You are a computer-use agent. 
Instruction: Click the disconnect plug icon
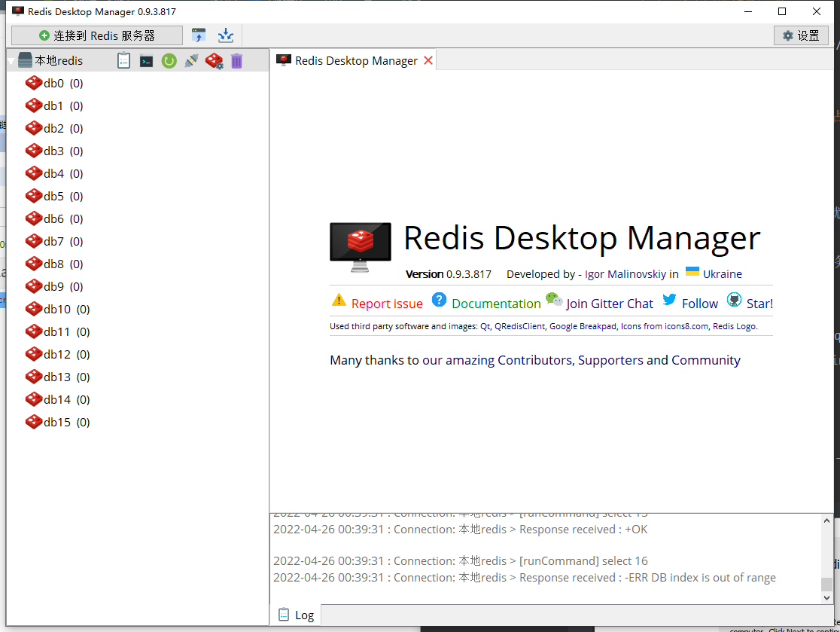[192, 61]
